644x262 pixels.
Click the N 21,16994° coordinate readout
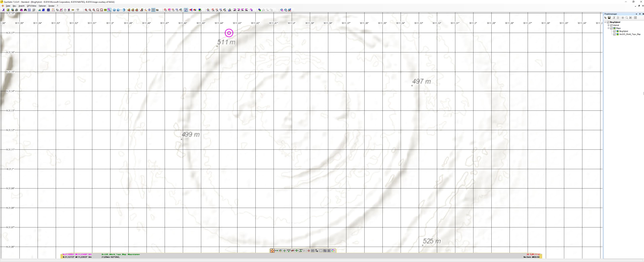69,254
